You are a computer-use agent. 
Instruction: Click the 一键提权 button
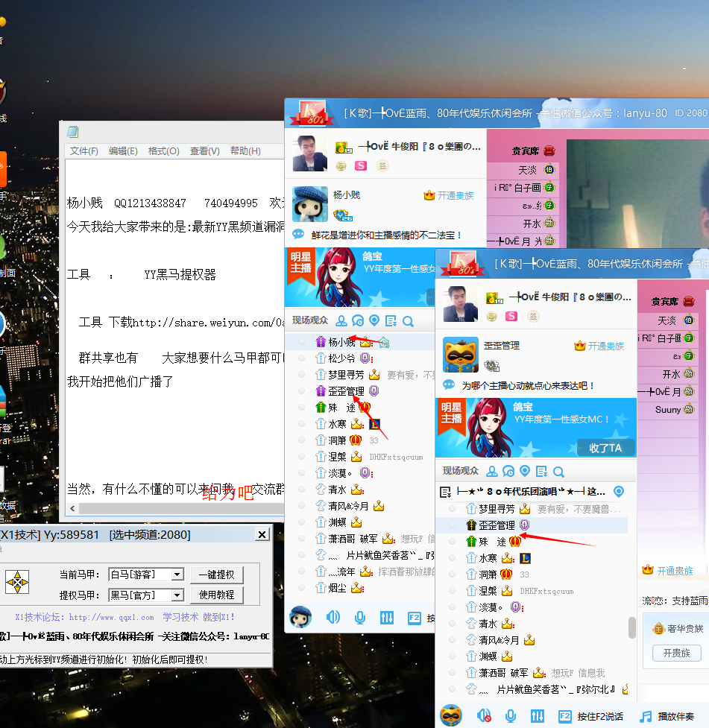(216, 575)
